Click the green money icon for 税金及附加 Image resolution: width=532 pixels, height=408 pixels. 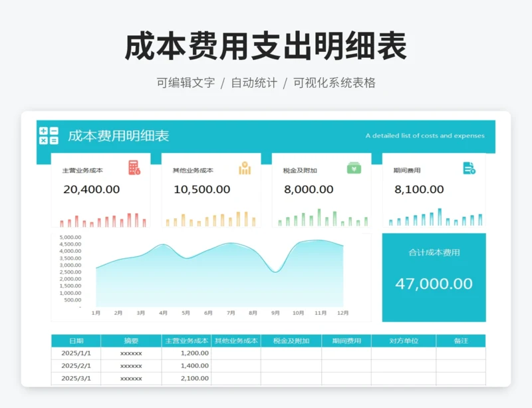click(x=354, y=168)
